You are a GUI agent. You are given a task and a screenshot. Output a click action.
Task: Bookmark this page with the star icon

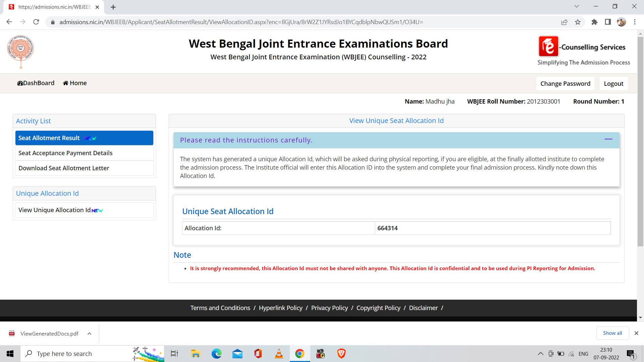[578, 22]
